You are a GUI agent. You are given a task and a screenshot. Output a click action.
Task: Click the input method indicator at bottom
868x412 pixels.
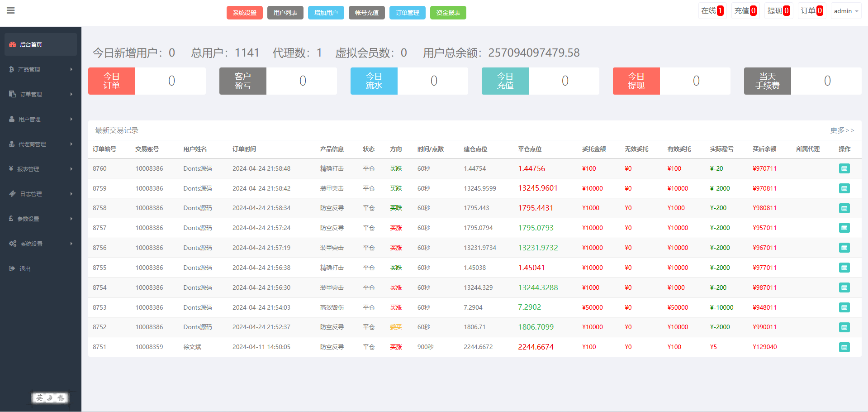tap(50, 398)
